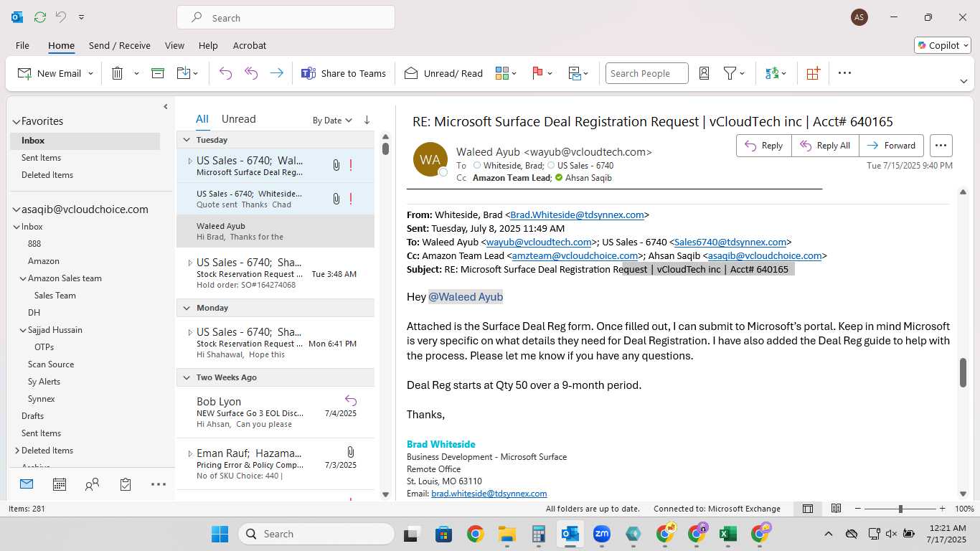980x551 pixels.
Task: Click the New Email button
Action: (x=49, y=73)
